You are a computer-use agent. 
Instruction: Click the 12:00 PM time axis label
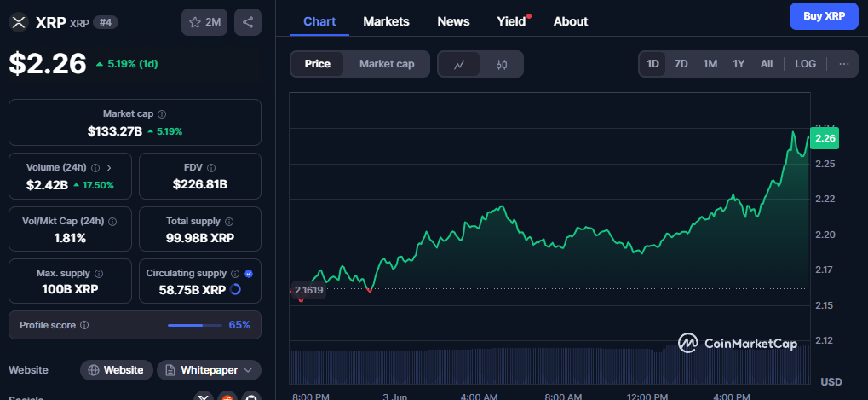[x=647, y=397]
